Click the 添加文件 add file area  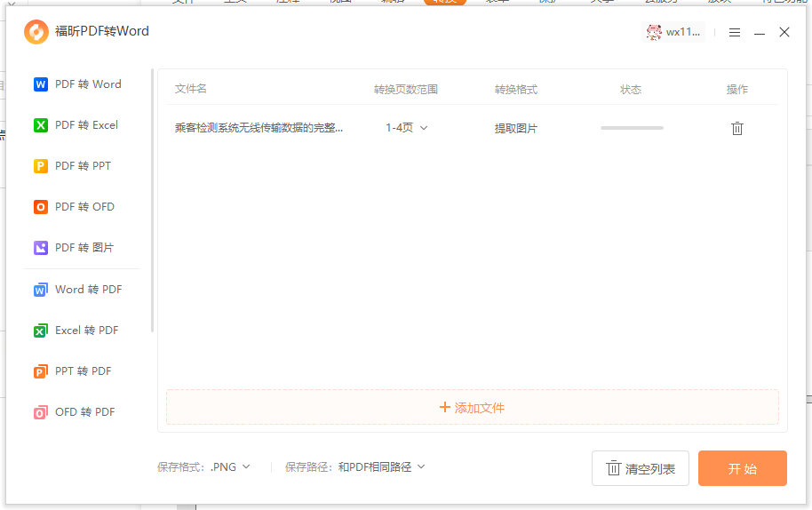[x=472, y=407]
